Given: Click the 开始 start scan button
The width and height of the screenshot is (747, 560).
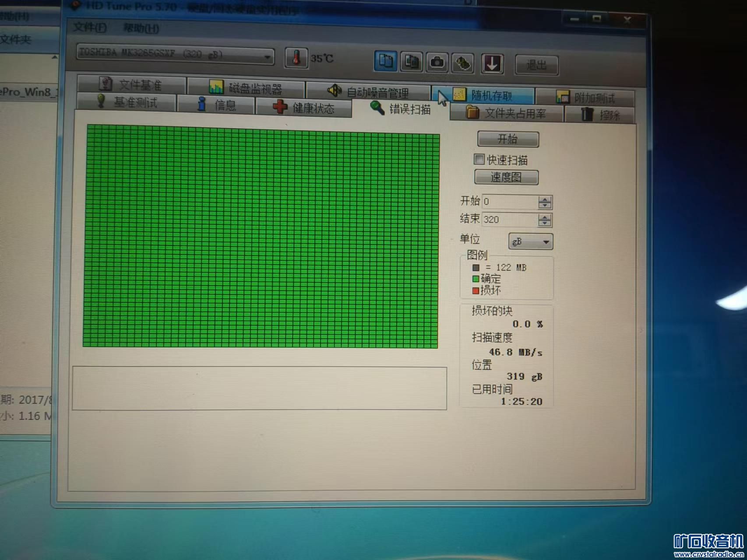Looking at the screenshot, I should (508, 139).
